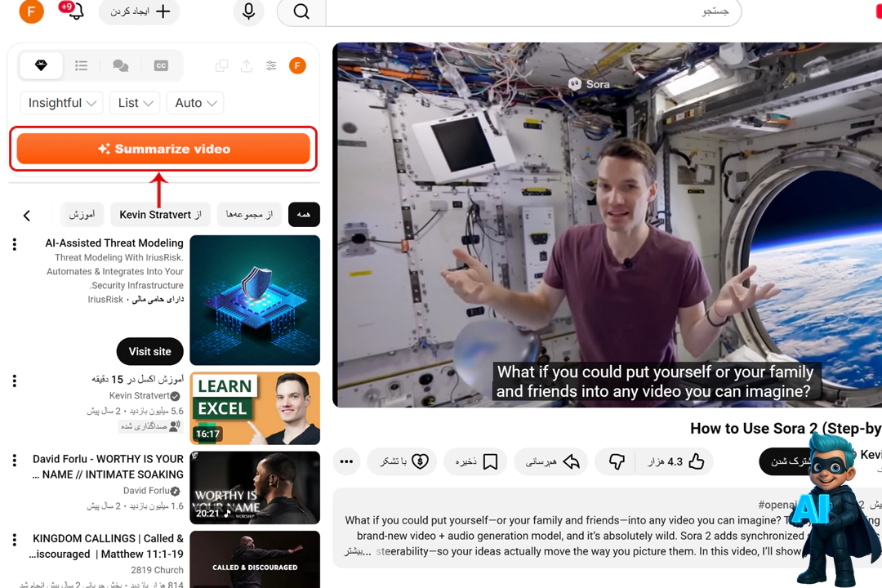Image resolution: width=882 pixels, height=588 pixels.
Task: Open the summarizer settings sliders icon
Action: 271,66
